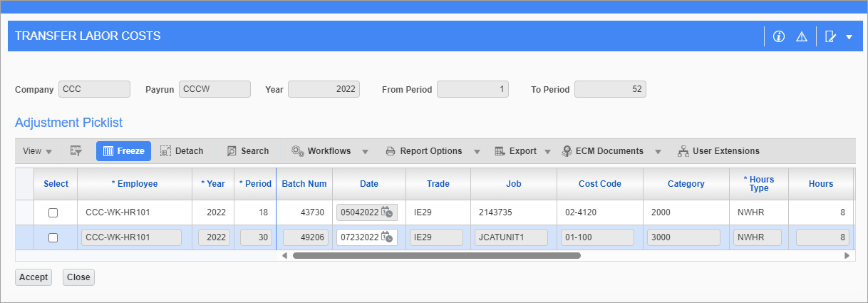868x303 pixels.
Task: Open calendar picker for date 07232022
Action: click(x=387, y=237)
